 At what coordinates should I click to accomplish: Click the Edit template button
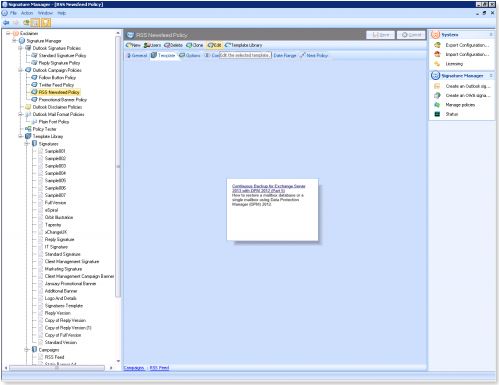[x=214, y=45]
